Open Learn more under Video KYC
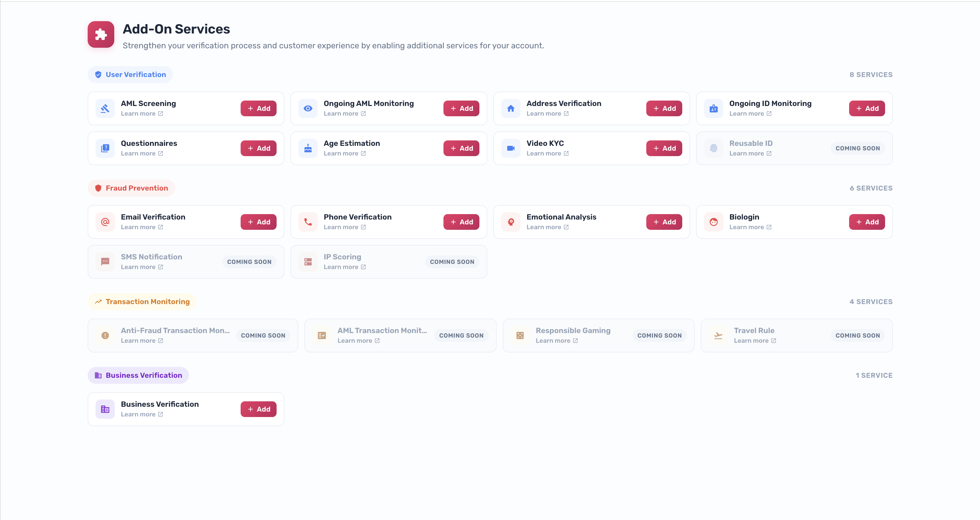Image resolution: width=980 pixels, height=520 pixels. coord(547,154)
